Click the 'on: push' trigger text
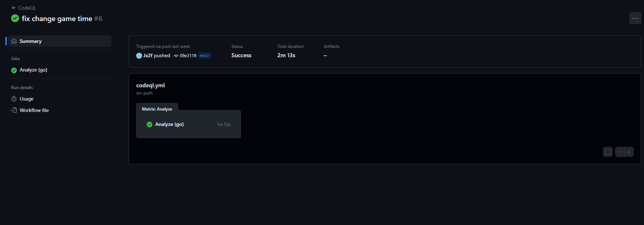The height and width of the screenshot is (225, 644). point(144,93)
